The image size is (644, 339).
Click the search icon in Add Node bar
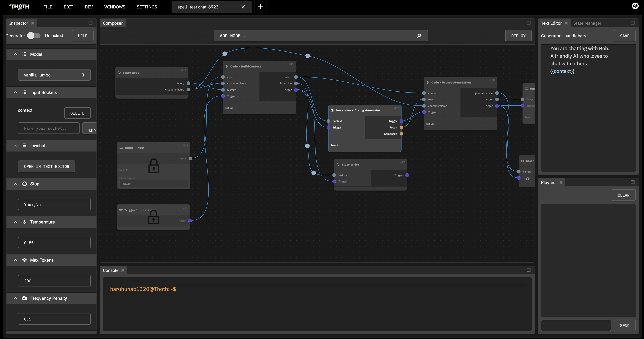[419, 36]
